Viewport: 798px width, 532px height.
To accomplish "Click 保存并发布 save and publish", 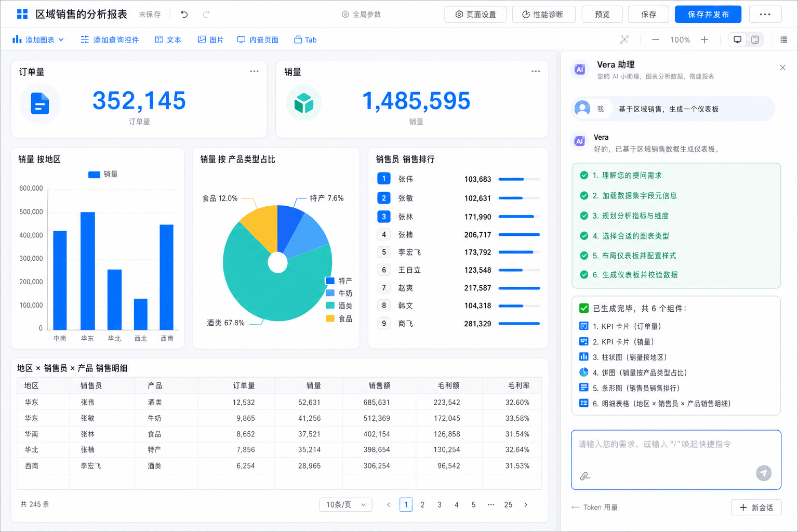I will pyautogui.click(x=708, y=14).
